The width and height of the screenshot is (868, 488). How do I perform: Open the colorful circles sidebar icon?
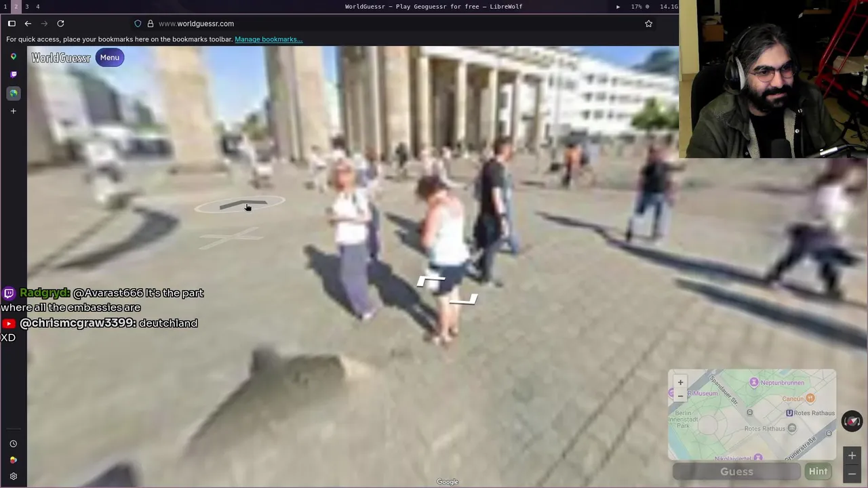13,460
